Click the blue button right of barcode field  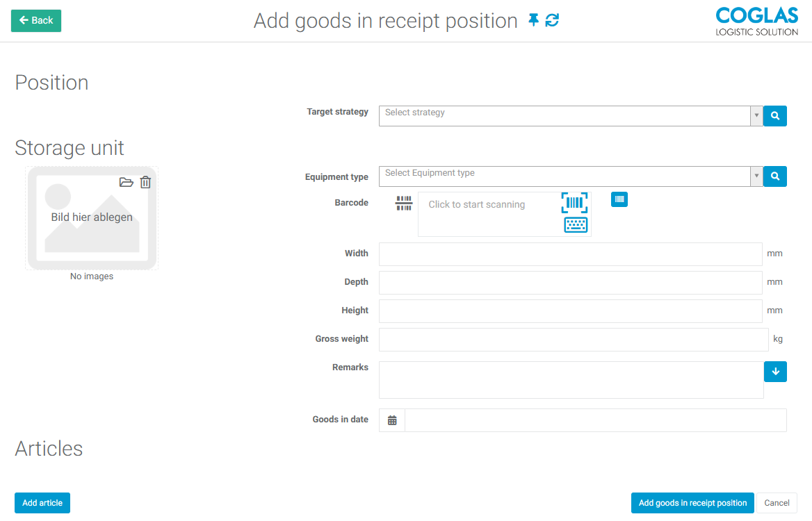619,199
